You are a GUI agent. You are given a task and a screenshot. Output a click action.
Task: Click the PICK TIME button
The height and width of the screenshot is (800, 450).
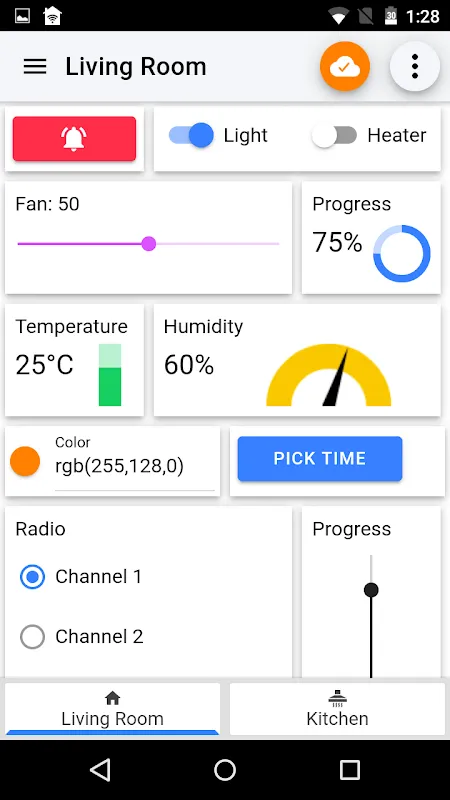tap(320, 458)
